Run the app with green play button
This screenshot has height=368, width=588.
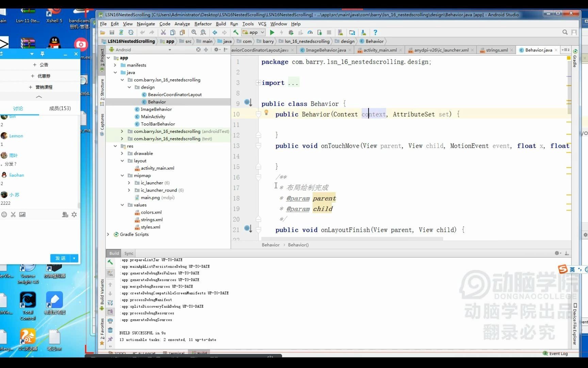272,32
